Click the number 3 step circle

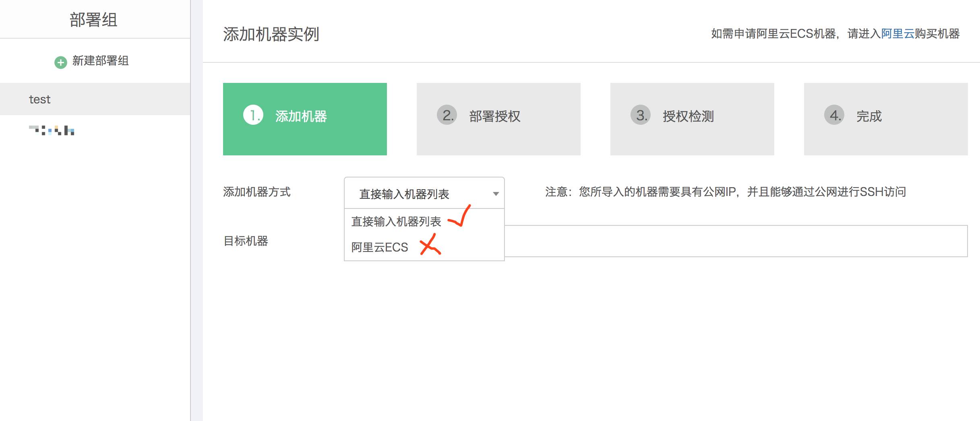coord(641,115)
